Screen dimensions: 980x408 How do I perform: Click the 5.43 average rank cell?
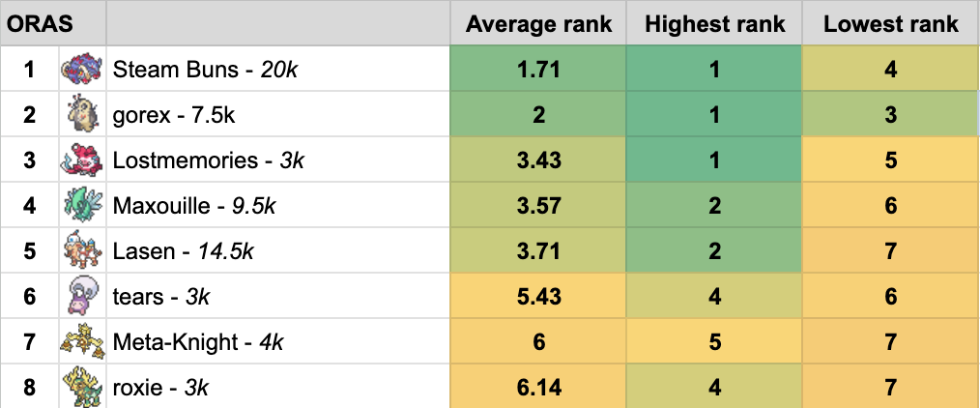coord(538,297)
